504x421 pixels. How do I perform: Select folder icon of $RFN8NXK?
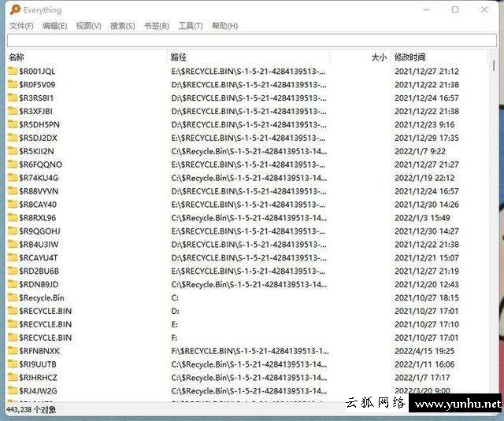[13, 351]
